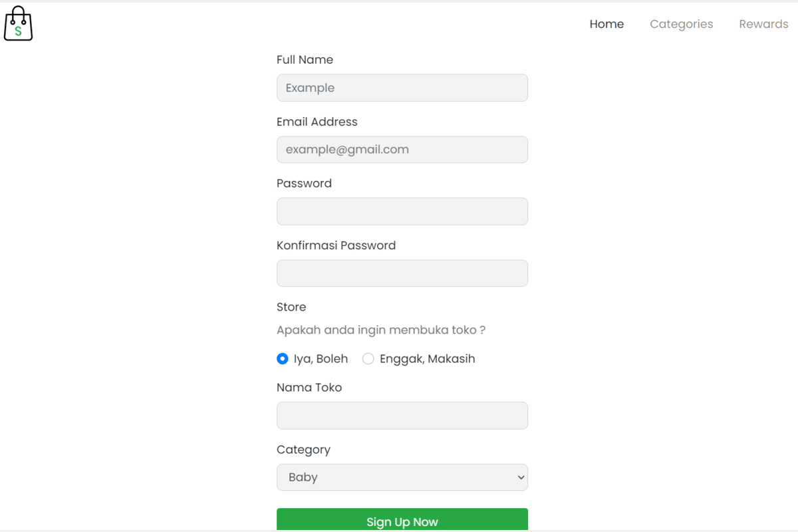Screen dimensions: 798x532
Task: Click the "Email Address" label text
Action: tap(317, 122)
